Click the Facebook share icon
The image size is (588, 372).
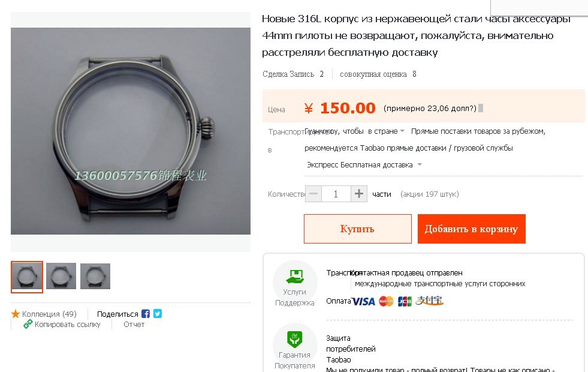[x=146, y=314]
